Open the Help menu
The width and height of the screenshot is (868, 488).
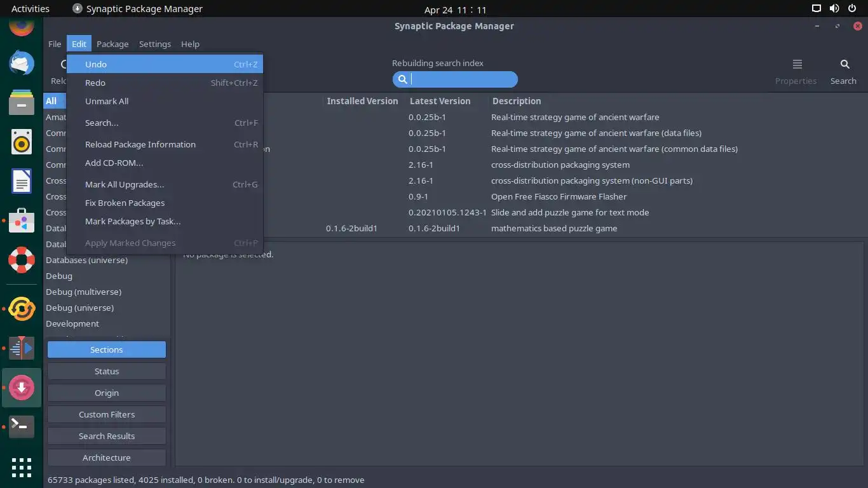click(x=190, y=44)
